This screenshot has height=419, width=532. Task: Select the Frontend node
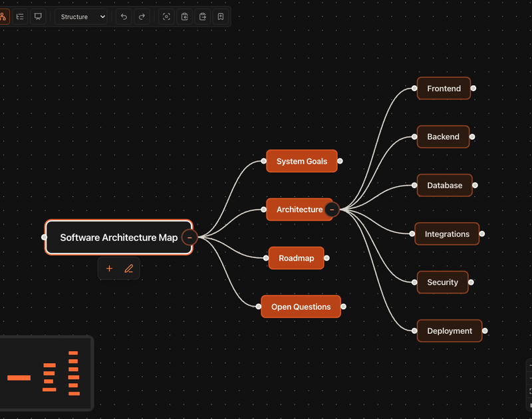point(444,88)
